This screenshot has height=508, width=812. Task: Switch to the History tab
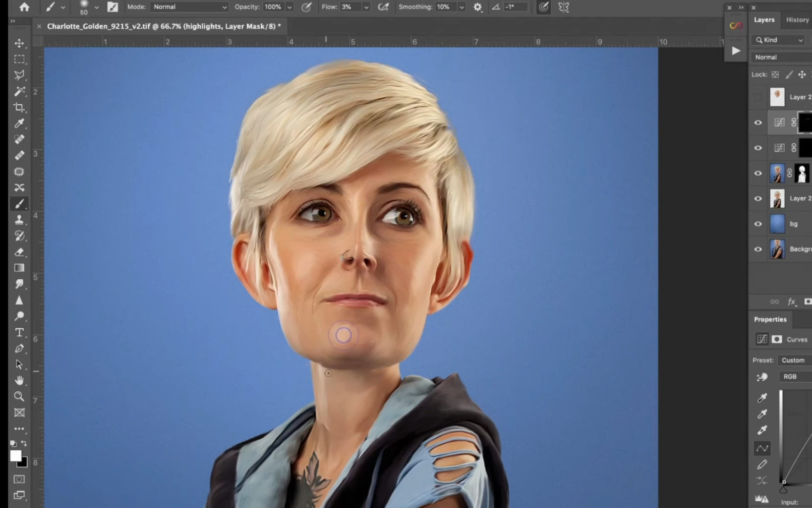[x=797, y=20]
